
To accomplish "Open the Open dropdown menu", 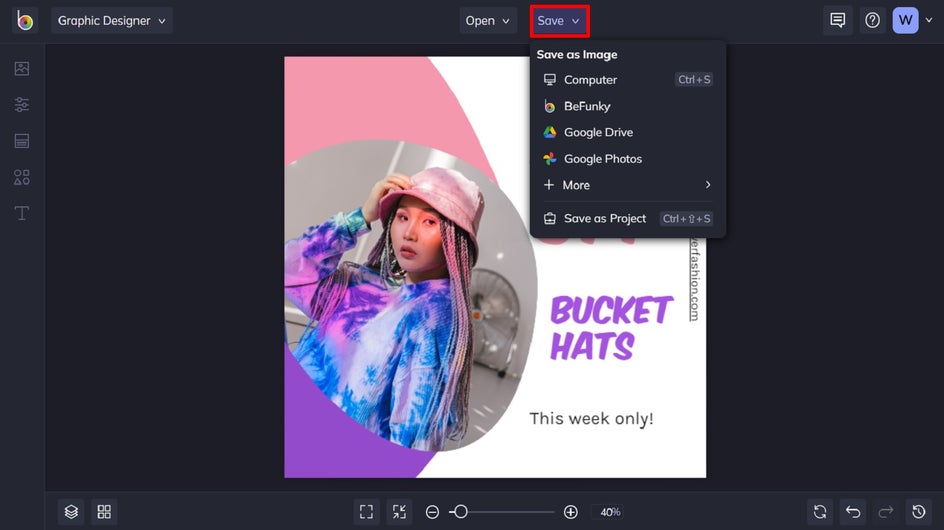I will [x=488, y=20].
